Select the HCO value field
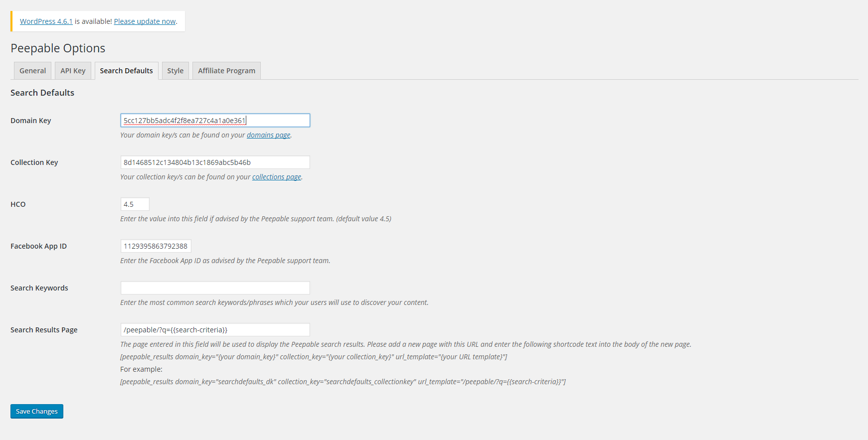868x440 pixels. coord(135,204)
